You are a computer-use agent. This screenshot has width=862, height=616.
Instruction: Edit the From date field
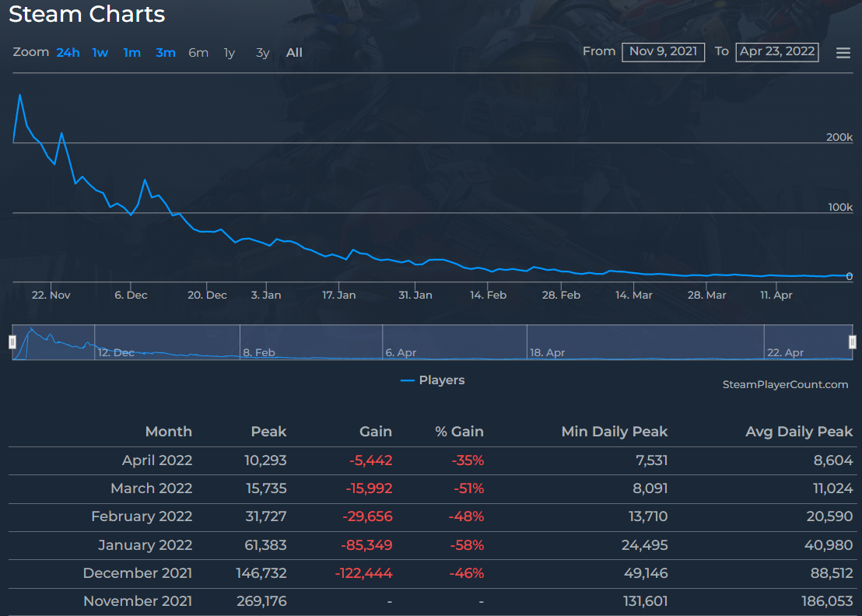tap(663, 51)
